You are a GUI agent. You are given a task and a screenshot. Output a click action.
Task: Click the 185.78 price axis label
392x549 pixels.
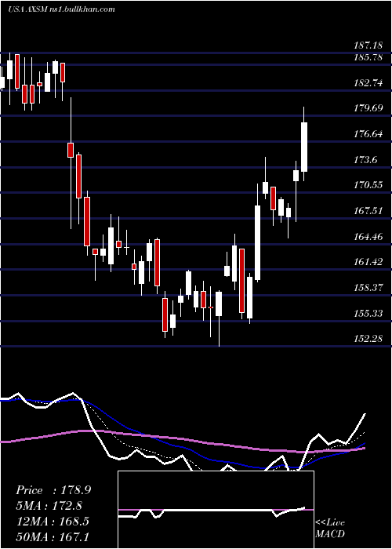tap(368, 57)
